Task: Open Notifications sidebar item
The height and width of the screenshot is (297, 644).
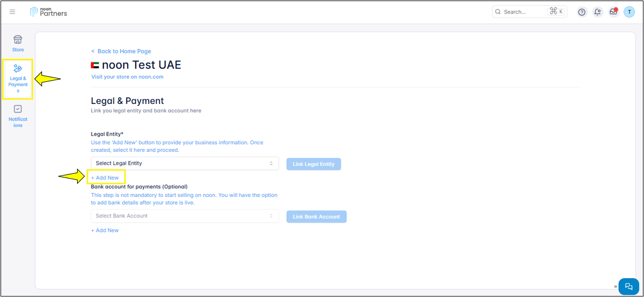Action: (18, 116)
